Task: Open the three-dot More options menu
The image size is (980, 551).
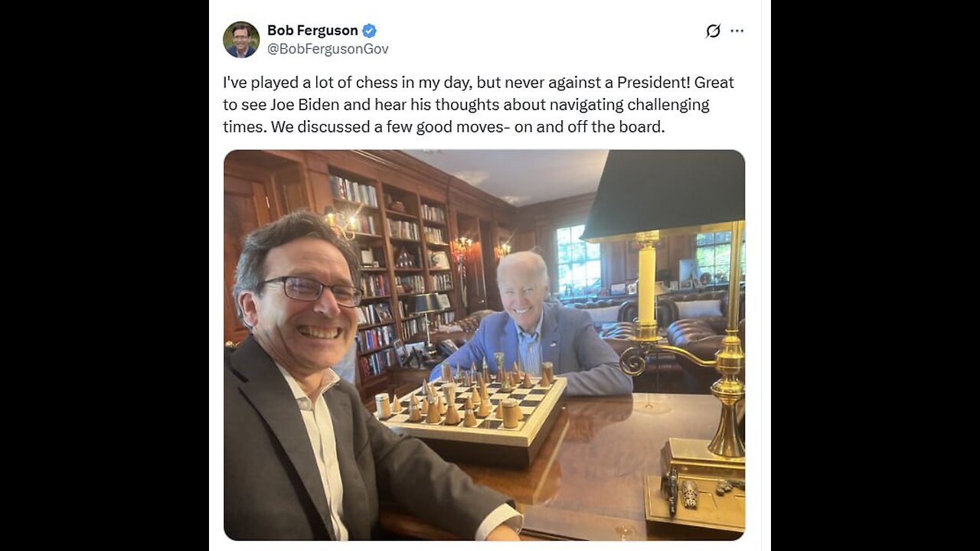Action: click(737, 31)
